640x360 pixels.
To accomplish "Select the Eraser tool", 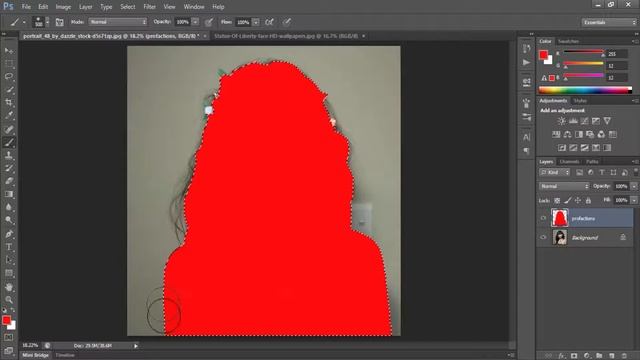I will [x=9, y=181].
